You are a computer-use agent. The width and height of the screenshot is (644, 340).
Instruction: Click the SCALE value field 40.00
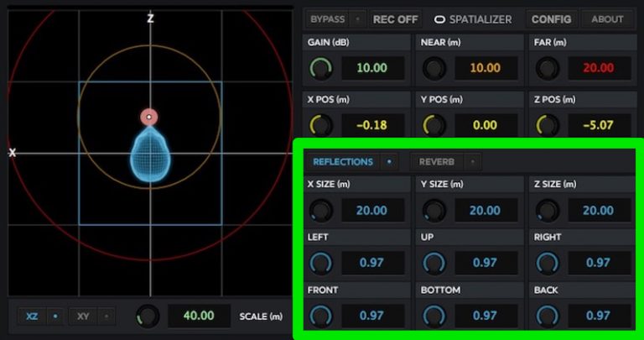(200, 316)
